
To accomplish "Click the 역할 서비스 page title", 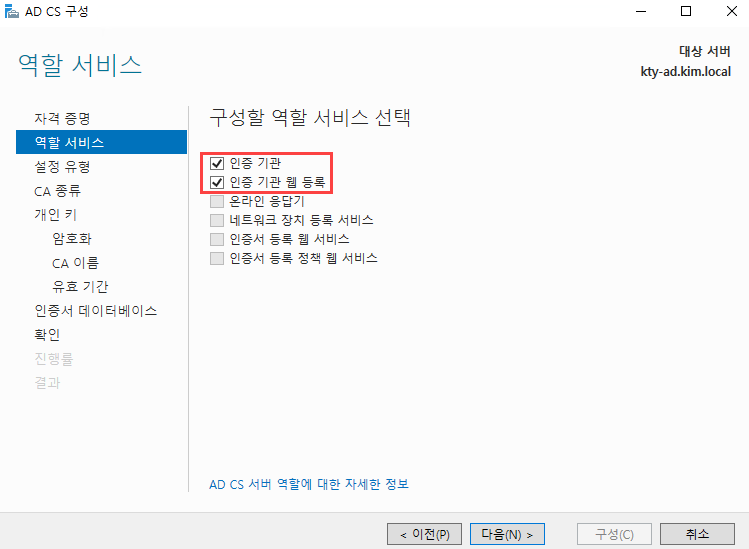I will [x=80, y=65].
